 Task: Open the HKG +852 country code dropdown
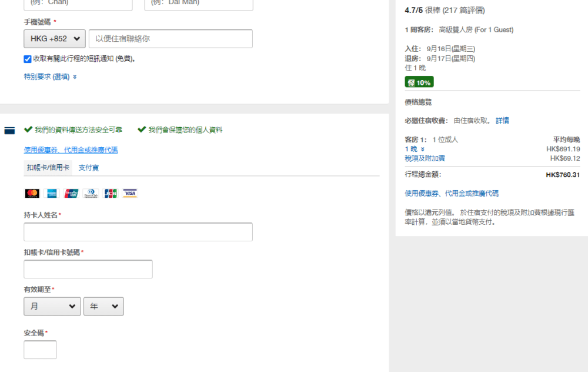click(x=54, y=39)
